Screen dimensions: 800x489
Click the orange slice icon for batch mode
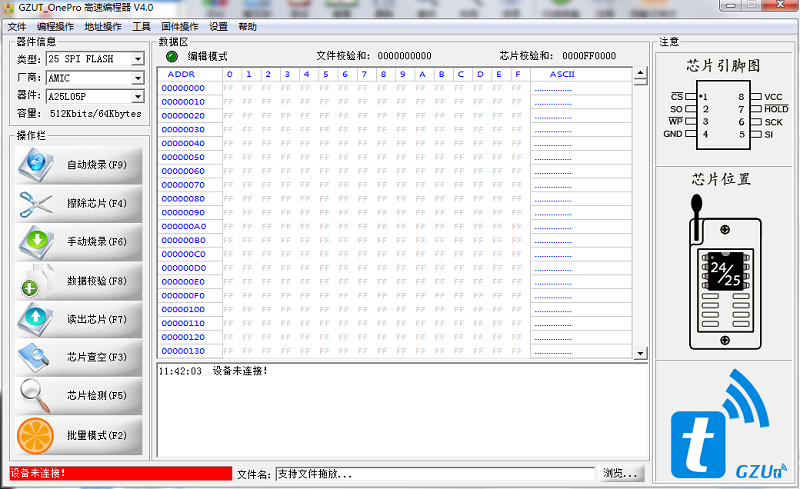36,436
